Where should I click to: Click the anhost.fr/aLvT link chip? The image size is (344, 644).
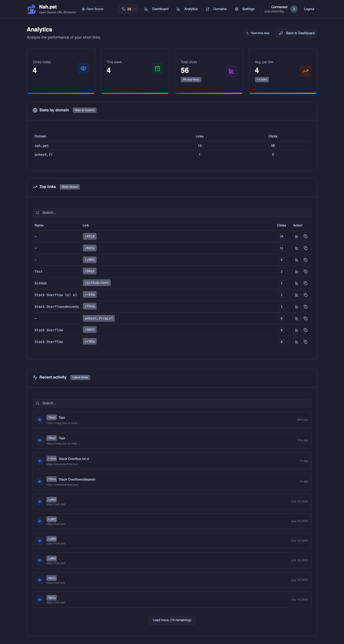[99, 318]
